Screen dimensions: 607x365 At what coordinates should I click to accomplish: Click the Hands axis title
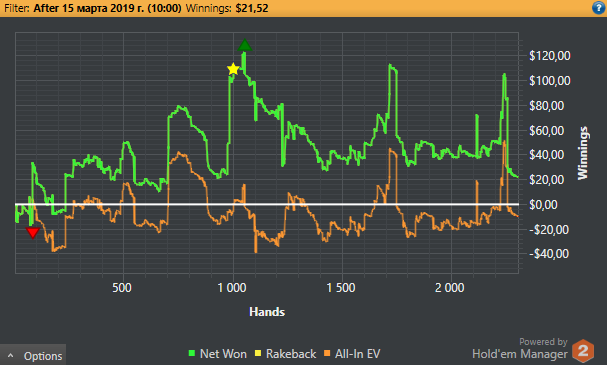267,312
